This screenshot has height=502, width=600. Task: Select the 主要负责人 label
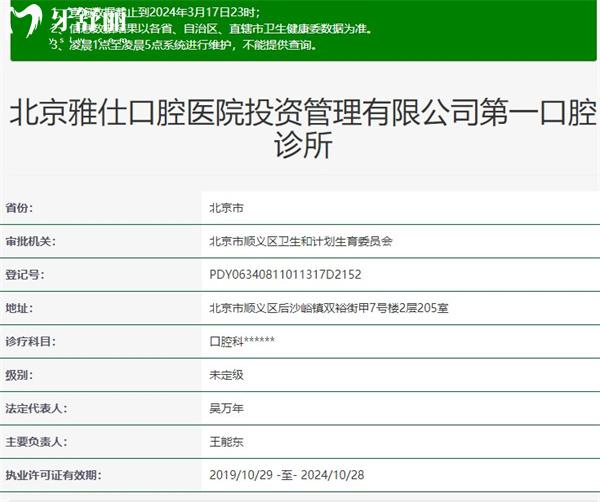(36, 442)
